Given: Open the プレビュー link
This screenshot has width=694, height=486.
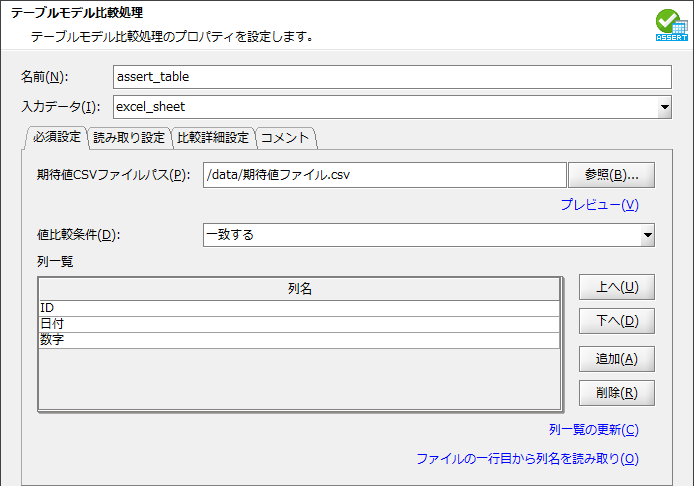Looking at the screenshot, I should [x=598, y=205].
